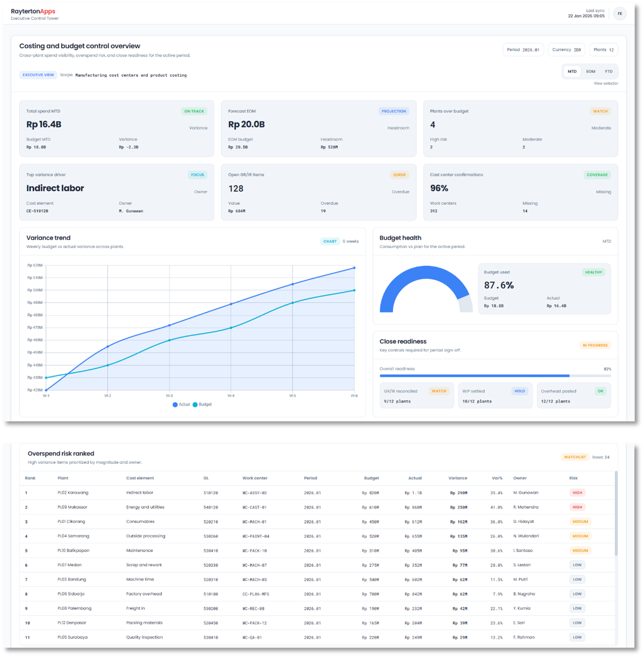Switch view selector to MTD

[x=572, y=72]
